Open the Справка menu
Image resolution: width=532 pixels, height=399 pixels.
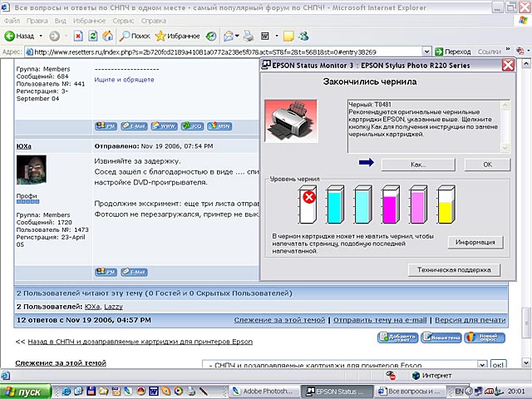154,21
